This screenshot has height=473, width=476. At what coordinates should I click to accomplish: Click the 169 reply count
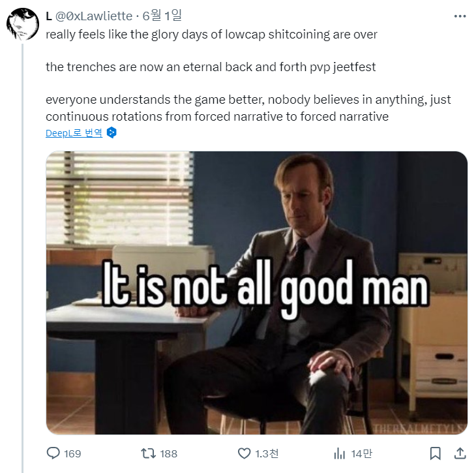click(72, 453)
